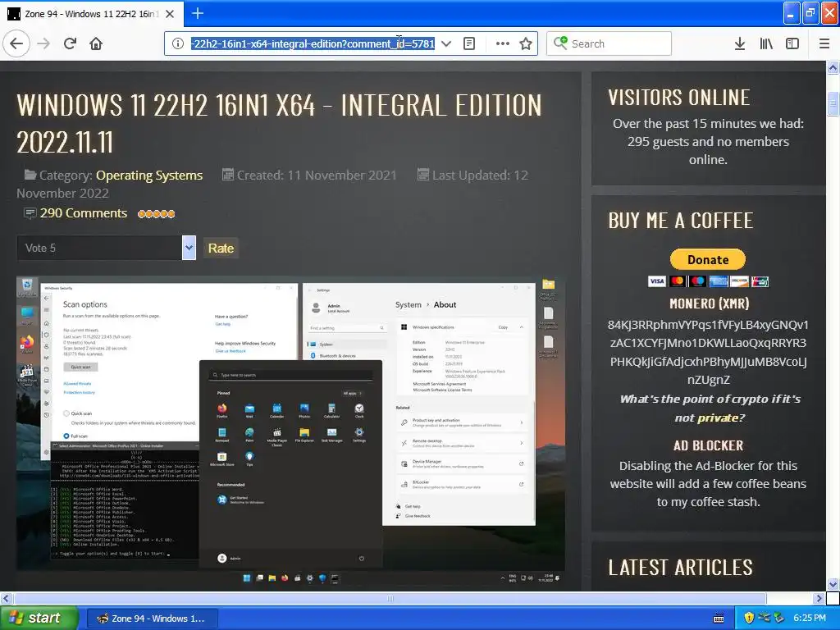Viewport: 840px width, 630px height.
Task: Click the horizontal scrollbar thumb
Action: [390, 598]
